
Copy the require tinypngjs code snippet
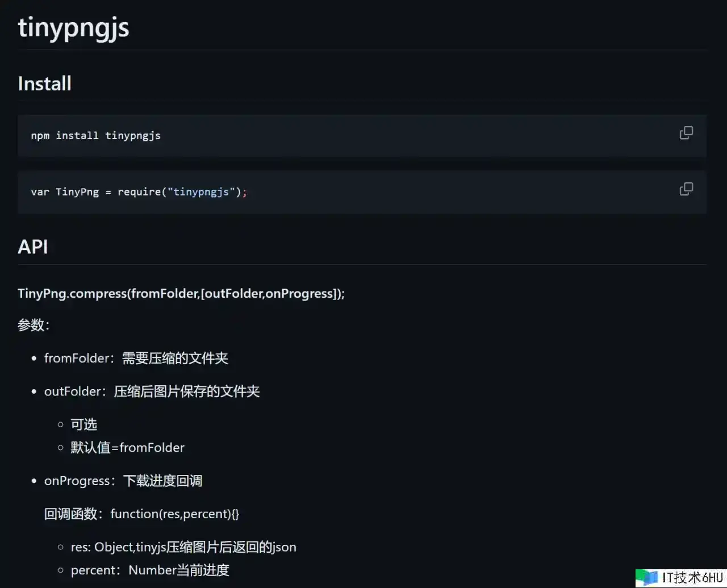click(x=686, y=189)
